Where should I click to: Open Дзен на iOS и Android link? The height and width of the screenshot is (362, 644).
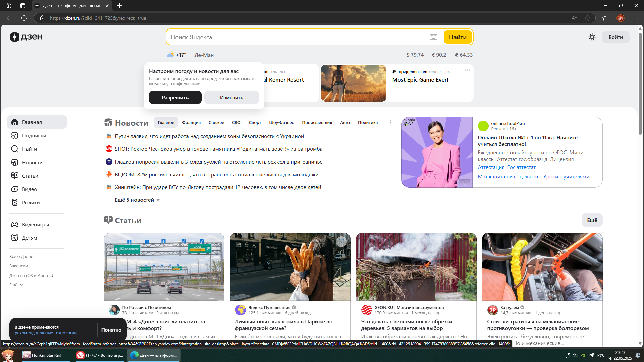tap(31, 275)
